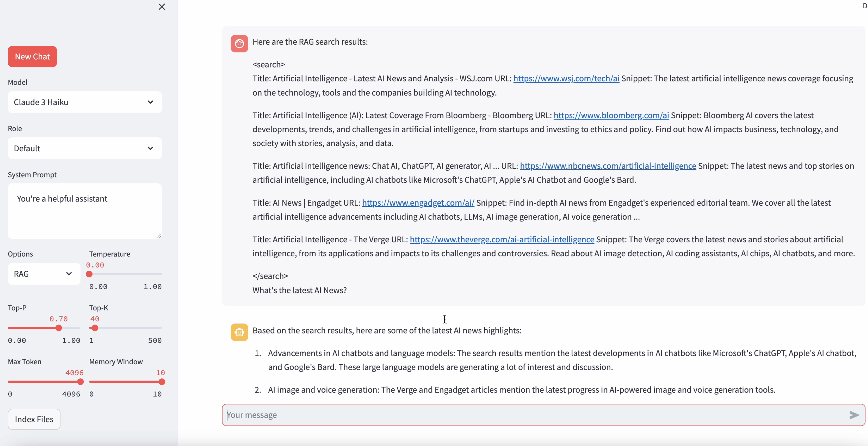Click into the System Prompt text area
Screen dimensions: 868x446
pyautogui.click(x=84, y=211)
